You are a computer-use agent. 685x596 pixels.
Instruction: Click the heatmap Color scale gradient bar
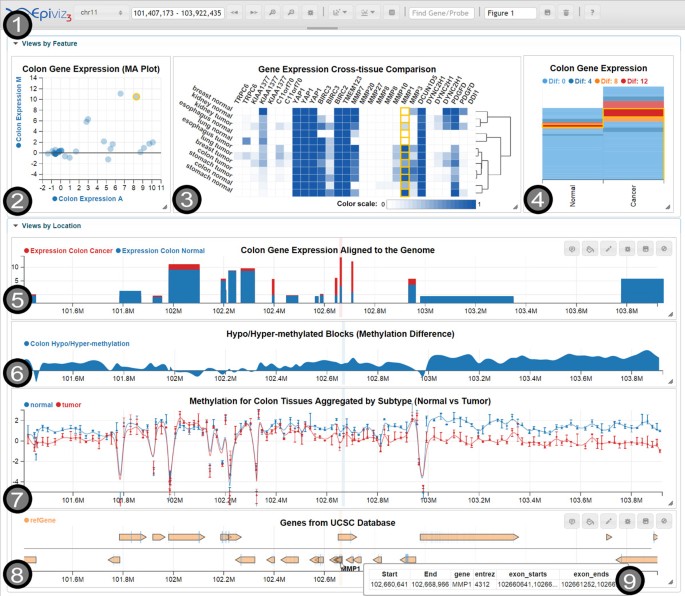pyautogui.click(x=431, y=204)
